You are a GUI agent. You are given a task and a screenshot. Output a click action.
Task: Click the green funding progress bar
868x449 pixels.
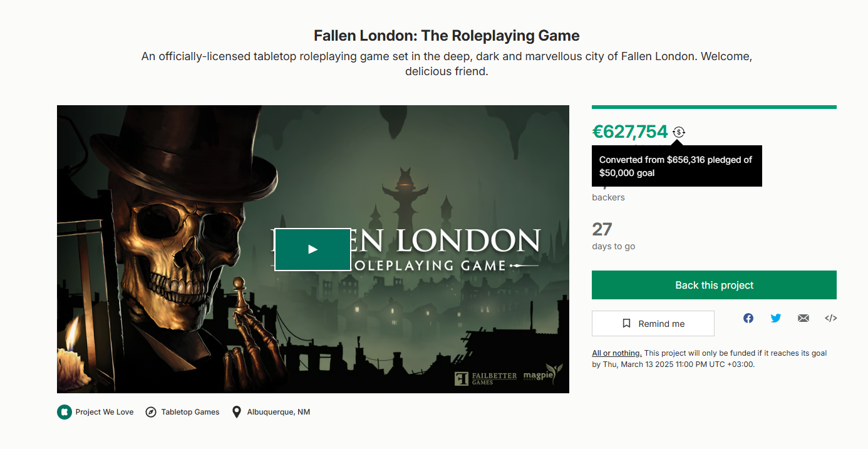click(x=714, y=106)
